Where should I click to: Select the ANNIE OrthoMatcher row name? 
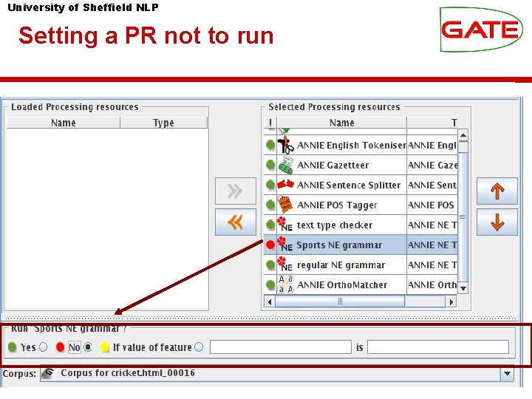[342, 285]
